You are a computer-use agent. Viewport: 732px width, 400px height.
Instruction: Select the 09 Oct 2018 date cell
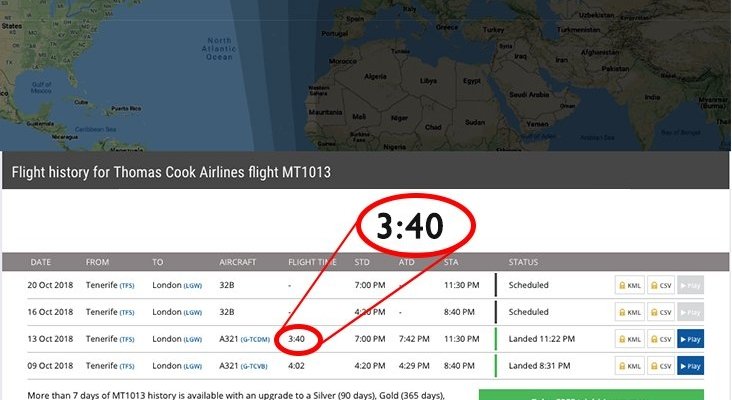coord(50,366)
